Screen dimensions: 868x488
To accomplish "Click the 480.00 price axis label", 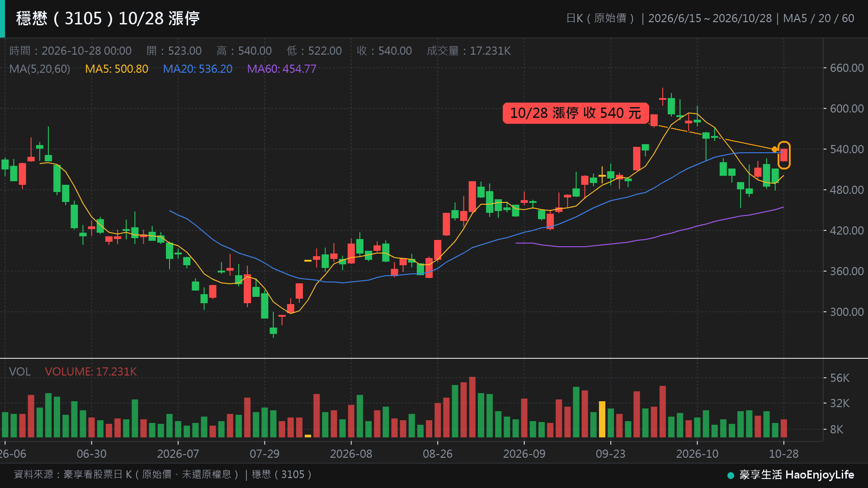I will [x=847, y=190].
